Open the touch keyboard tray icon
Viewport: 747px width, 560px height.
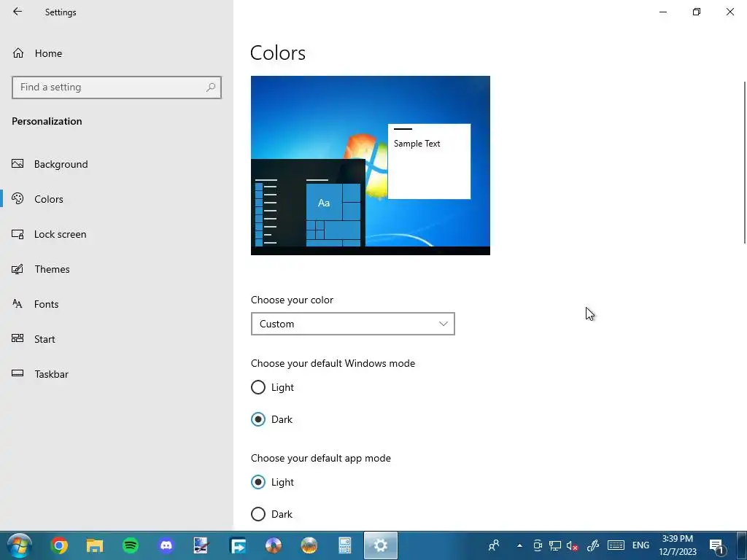click(x=616, y=545)
